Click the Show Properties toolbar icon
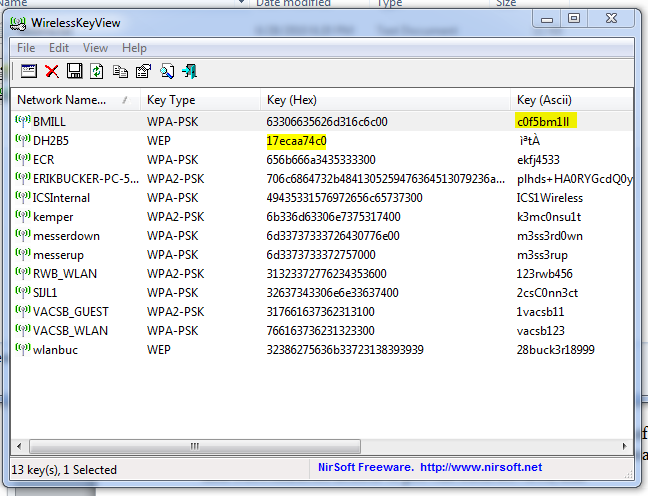 click(29, 72)
